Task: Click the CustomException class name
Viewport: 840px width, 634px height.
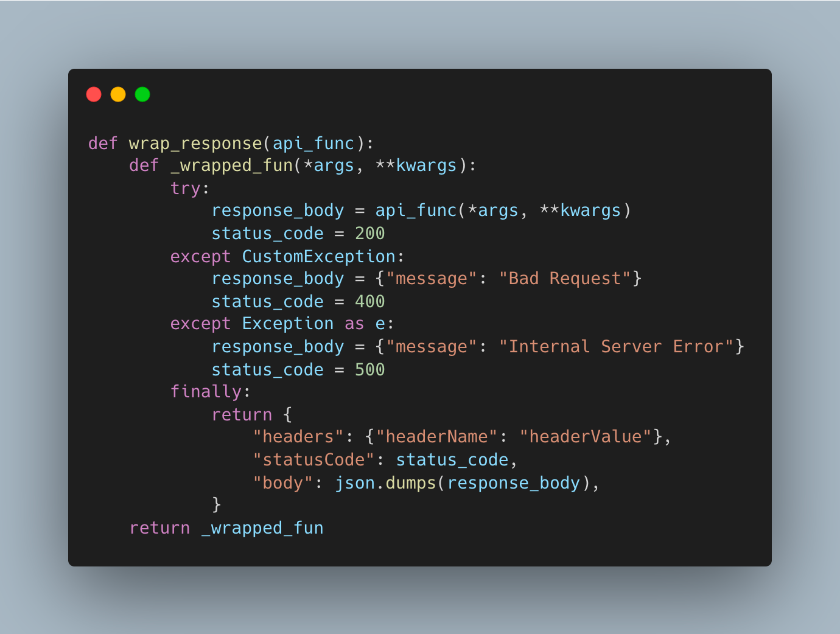Action: pyautogui.click(x=319, y=257)
